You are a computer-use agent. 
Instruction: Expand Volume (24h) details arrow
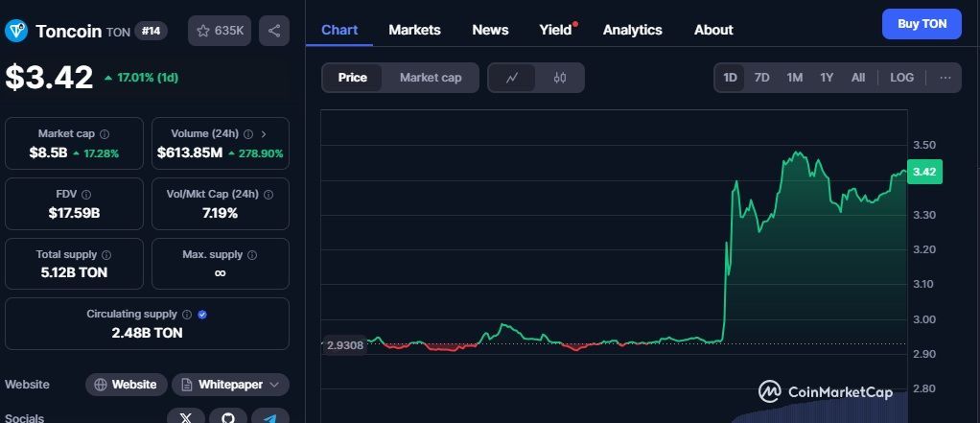pos(263,133)
